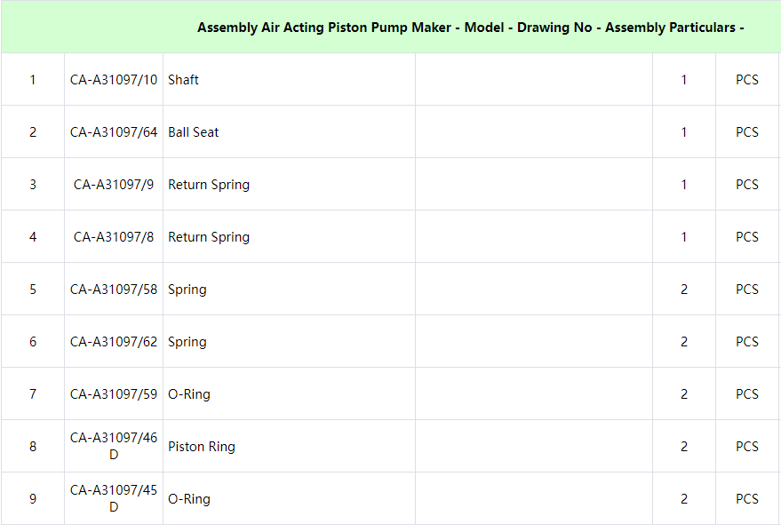The width and height of the screenshot is (781, 532).
Task: Click the O-Ring cell in row 9
Action: pos(289,498)
